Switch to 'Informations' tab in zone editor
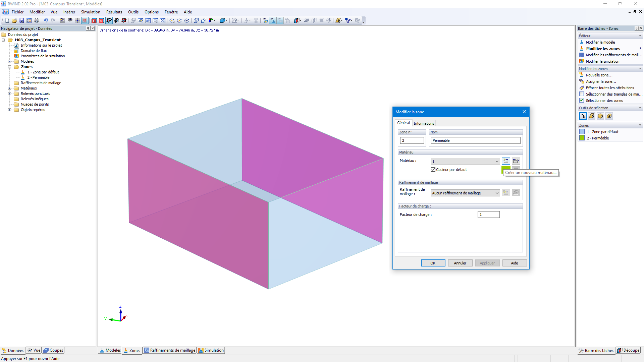Viewport: 644px width, 362px height. 424,123
